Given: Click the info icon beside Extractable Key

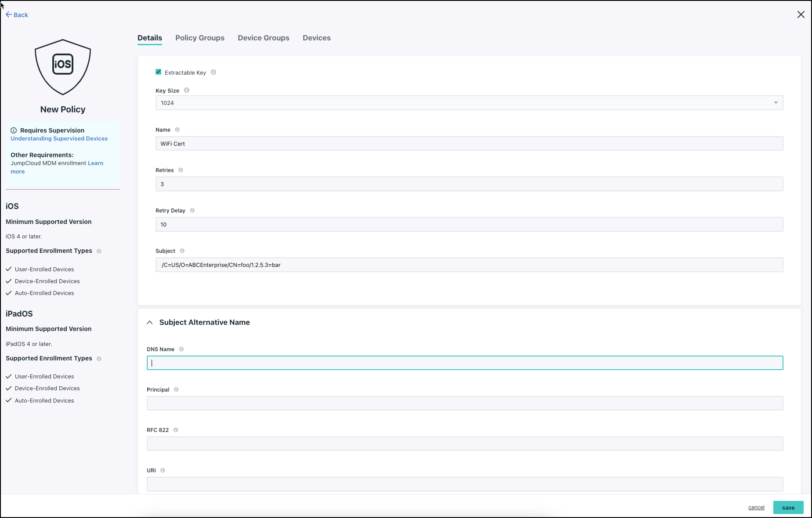Looking at the screenshot, I should click(214, 72).
